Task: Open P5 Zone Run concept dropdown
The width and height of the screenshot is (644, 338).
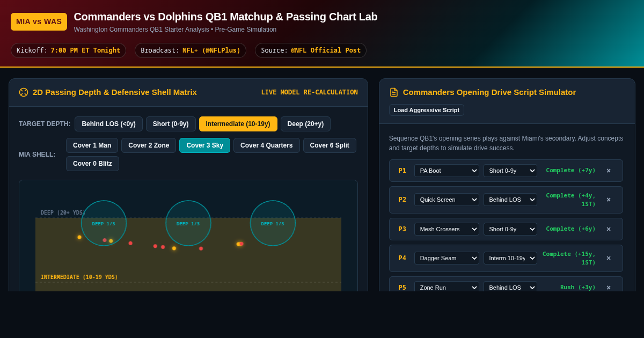Action: point(447,287)
